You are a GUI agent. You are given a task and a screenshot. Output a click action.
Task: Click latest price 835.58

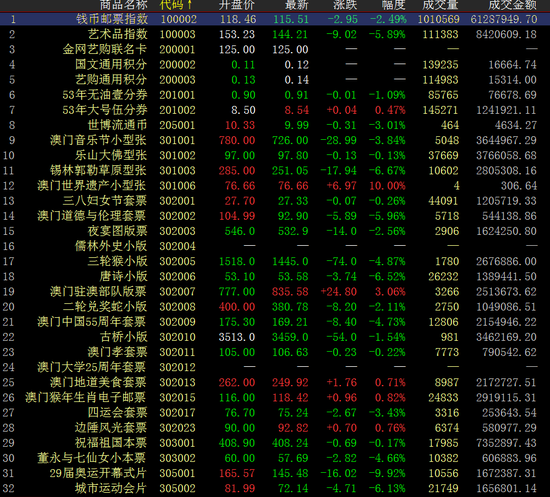coord(290,291)
